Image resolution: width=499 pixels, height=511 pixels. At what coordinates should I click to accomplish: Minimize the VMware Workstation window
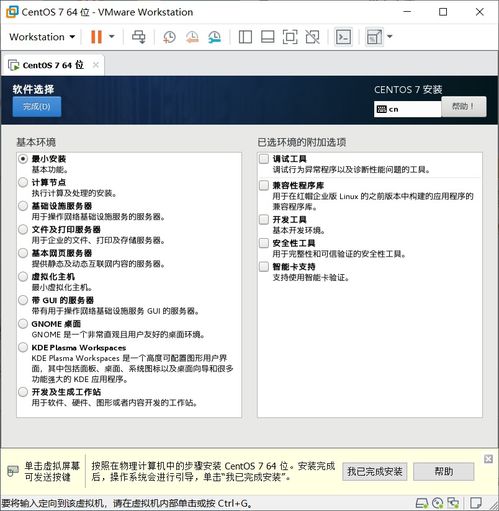(407, 12)
